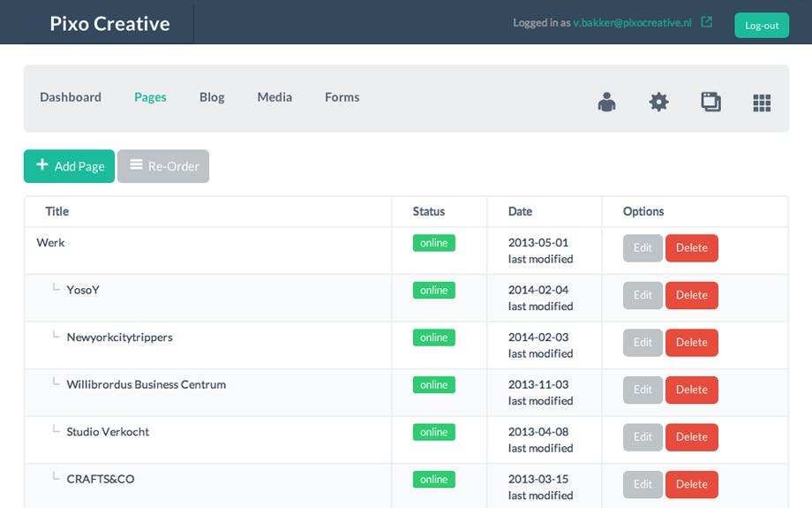Image resolution: width=812 pixels, height=508 pixels.
Task: Switch to the Blog tab
Action: tap(212, 97)
